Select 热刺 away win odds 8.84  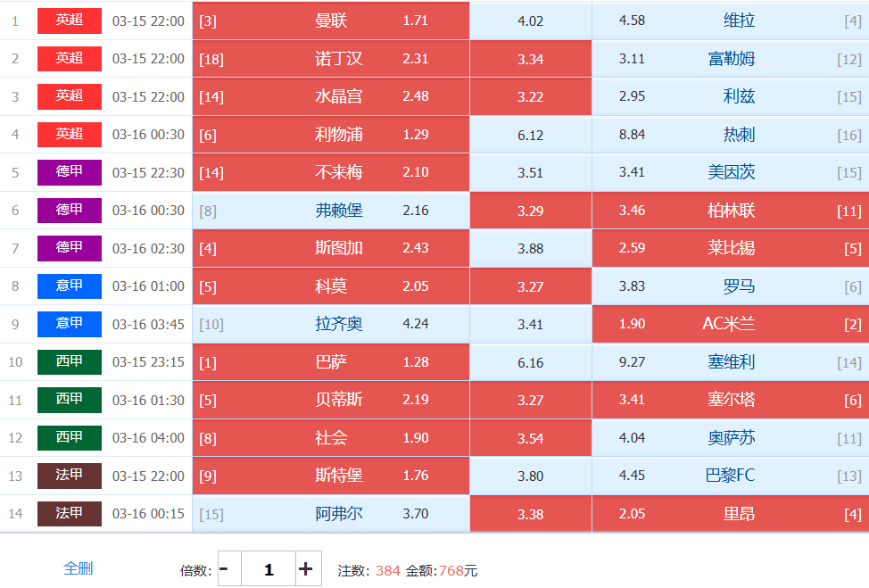(730, 135)
